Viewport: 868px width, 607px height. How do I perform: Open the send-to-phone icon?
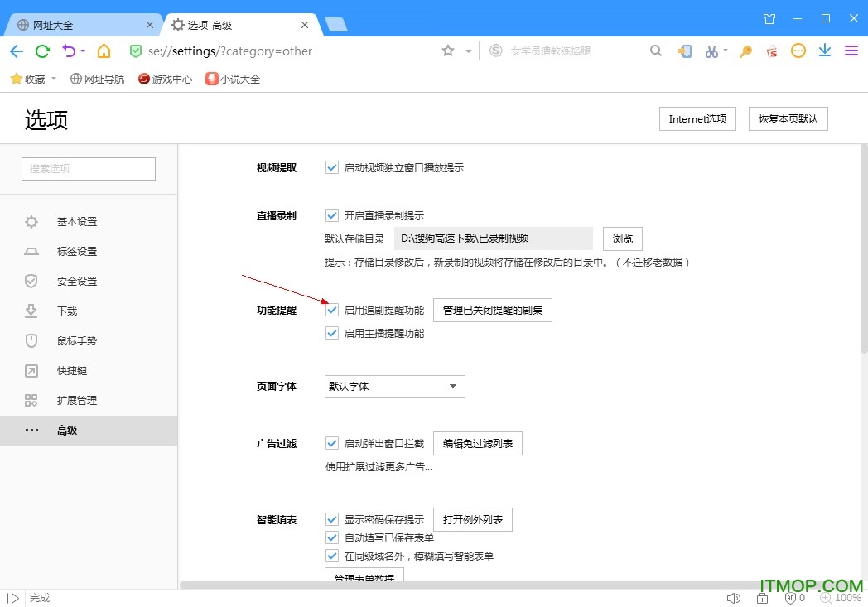pos(684,51)
